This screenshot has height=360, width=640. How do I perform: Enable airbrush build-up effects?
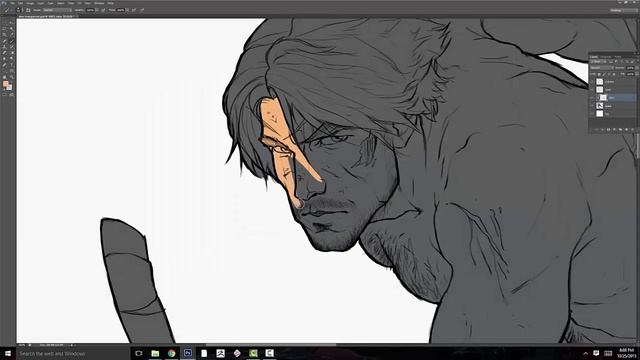(133, 10)
